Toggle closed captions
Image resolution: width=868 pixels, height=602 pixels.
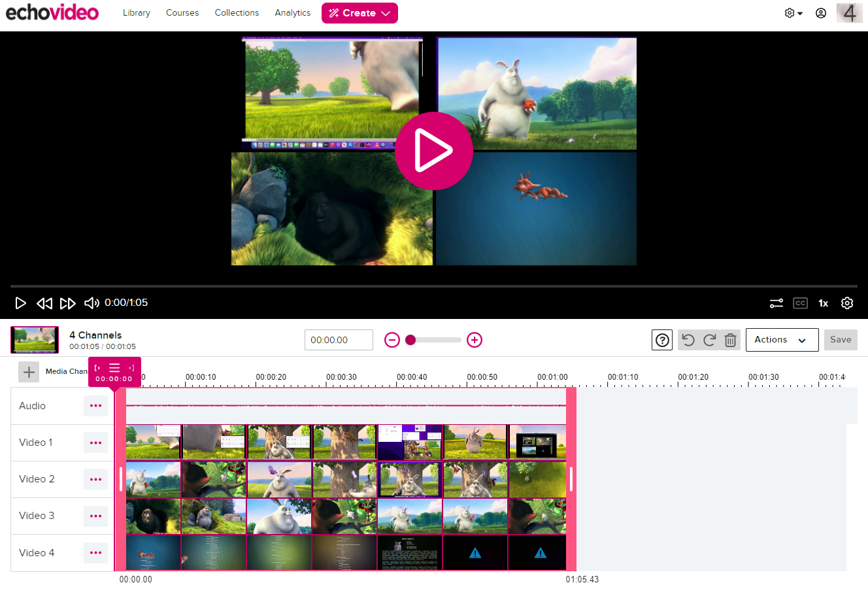tap(800, 303)
